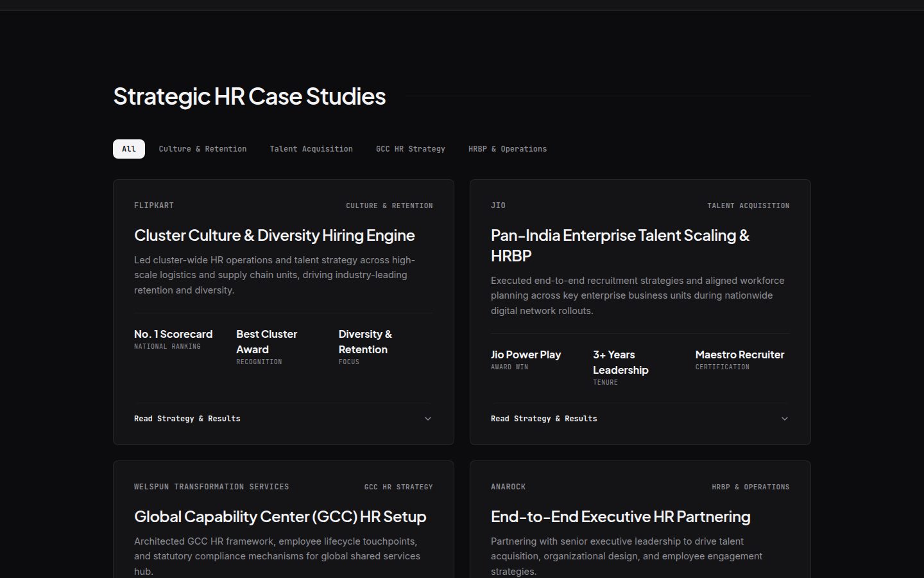
Task: Select the All filter tab
Action: 129,149
